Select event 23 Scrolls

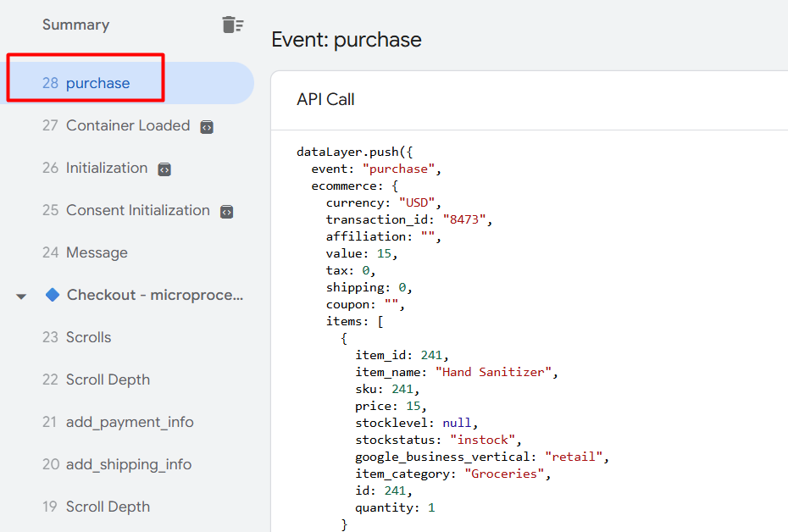pos(88,337)
